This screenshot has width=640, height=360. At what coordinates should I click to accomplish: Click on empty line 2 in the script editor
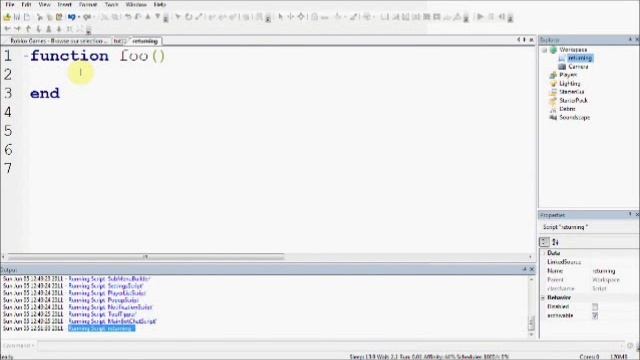282,74
